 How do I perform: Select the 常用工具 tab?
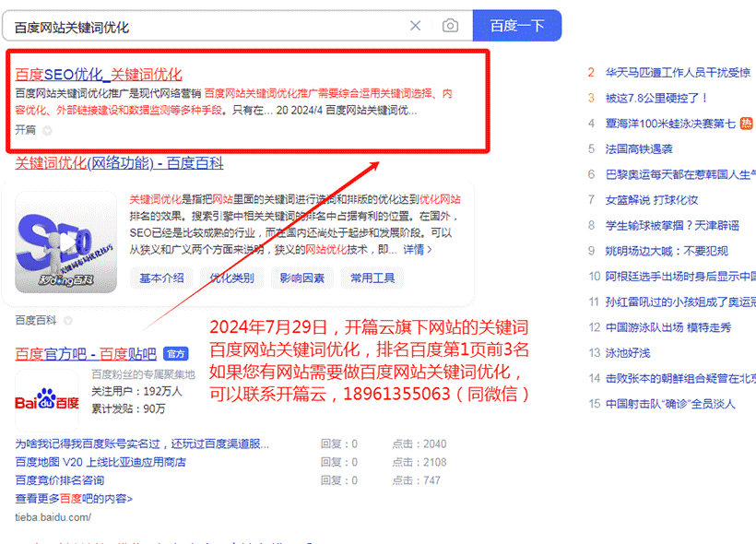[372, 278]
